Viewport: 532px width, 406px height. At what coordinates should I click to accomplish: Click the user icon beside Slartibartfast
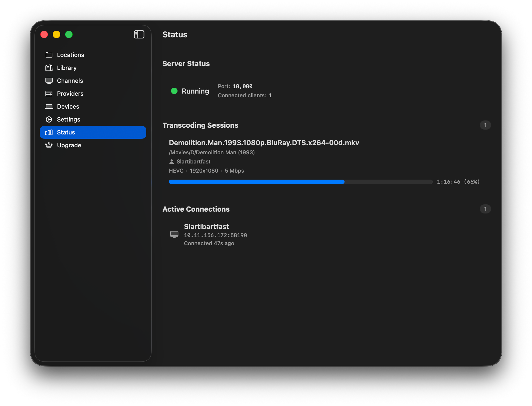coord(172,162)
